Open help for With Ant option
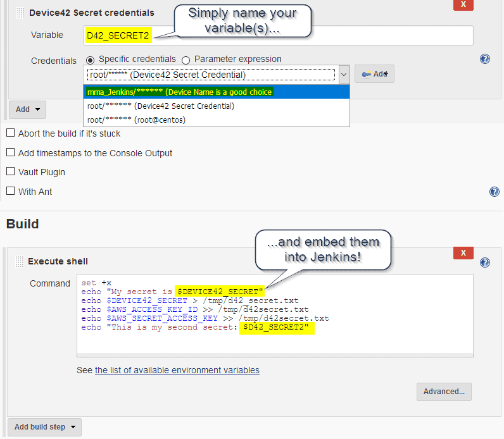 (x=494, y=192)
